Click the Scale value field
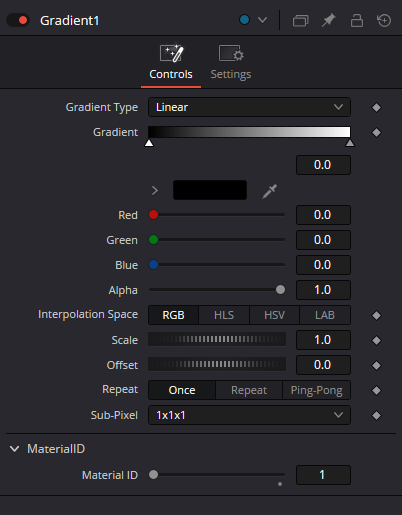This screenshot has height=515, width=402. click(x=323, y=340)
